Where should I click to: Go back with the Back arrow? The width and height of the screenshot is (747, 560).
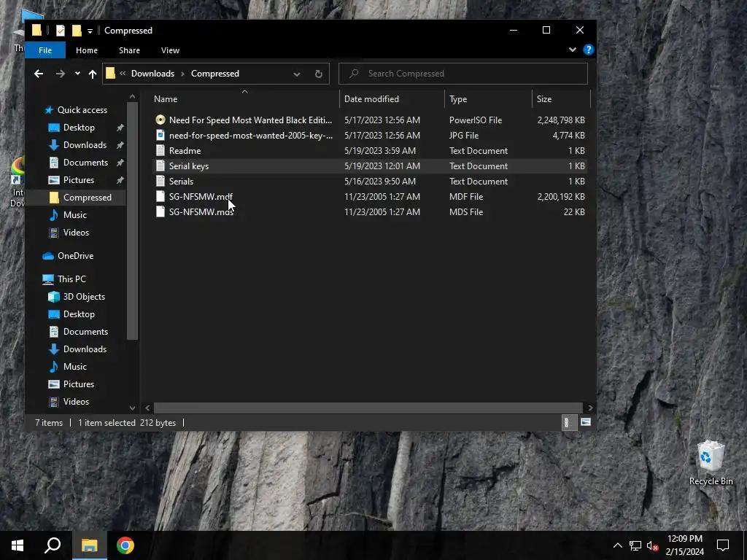(39, 74)
